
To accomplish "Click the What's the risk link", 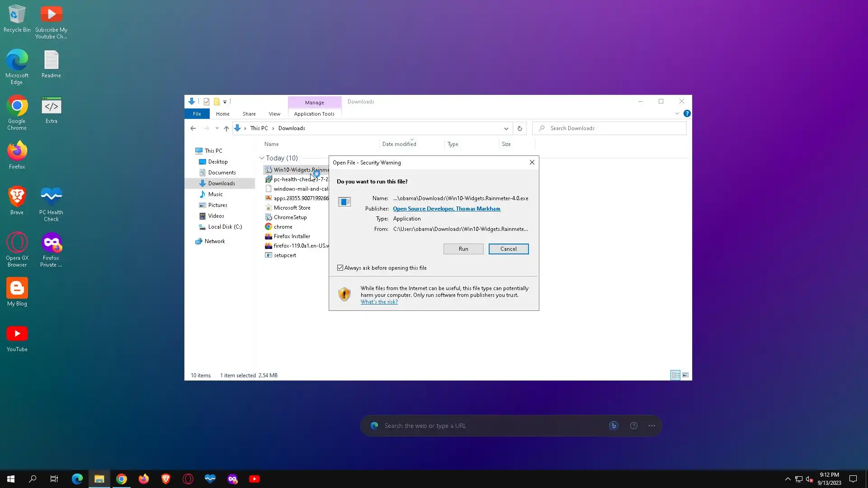I will tap(379, 302).
